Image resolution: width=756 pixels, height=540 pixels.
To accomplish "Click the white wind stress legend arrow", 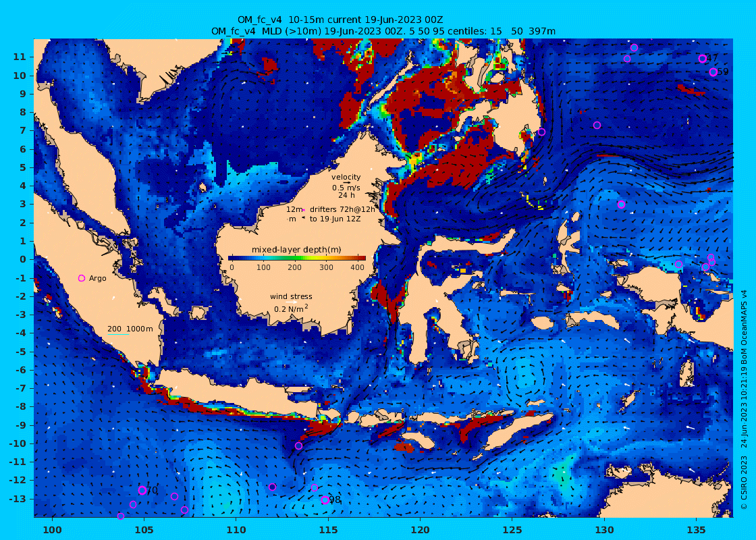I will 291,303.
